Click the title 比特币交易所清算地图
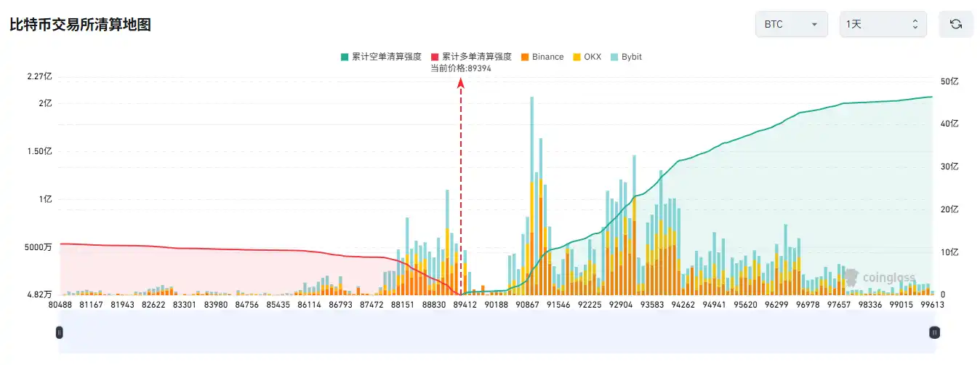Screen dimensions: 980x365 pyautogui.click(x=80, y=25)
